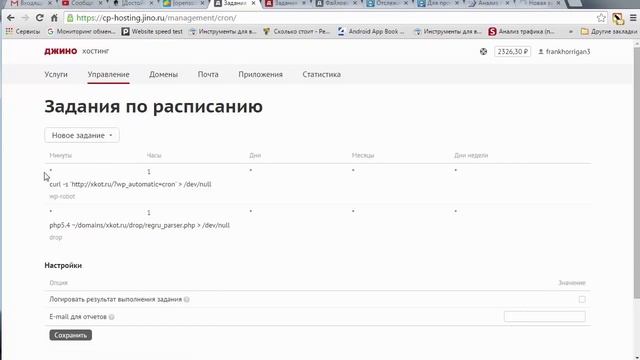Image resolution: width=640 pixels, height=360 pixels.
Task: Open the Новое задание dropdown
Action: tap(82, 135)
